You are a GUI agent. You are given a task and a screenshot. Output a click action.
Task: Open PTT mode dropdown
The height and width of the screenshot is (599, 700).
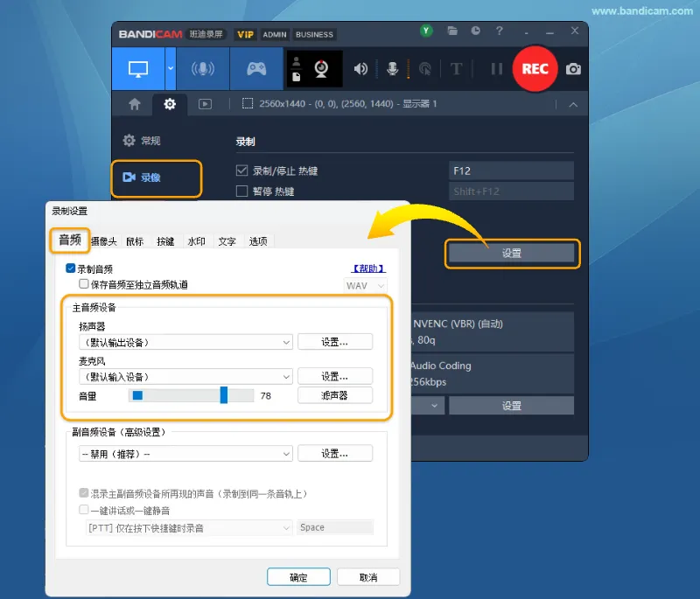pos(189,527)
